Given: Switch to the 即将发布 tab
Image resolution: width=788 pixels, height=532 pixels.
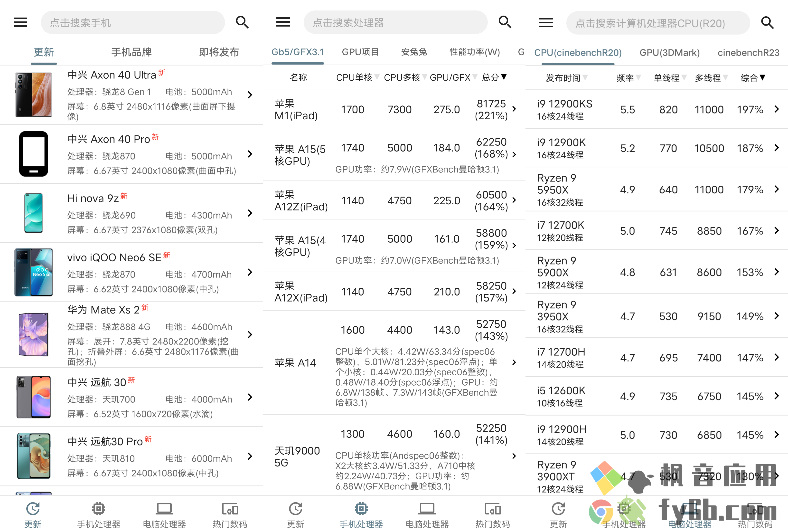Looking at the screenshot, I should click(x=219, y=52).
